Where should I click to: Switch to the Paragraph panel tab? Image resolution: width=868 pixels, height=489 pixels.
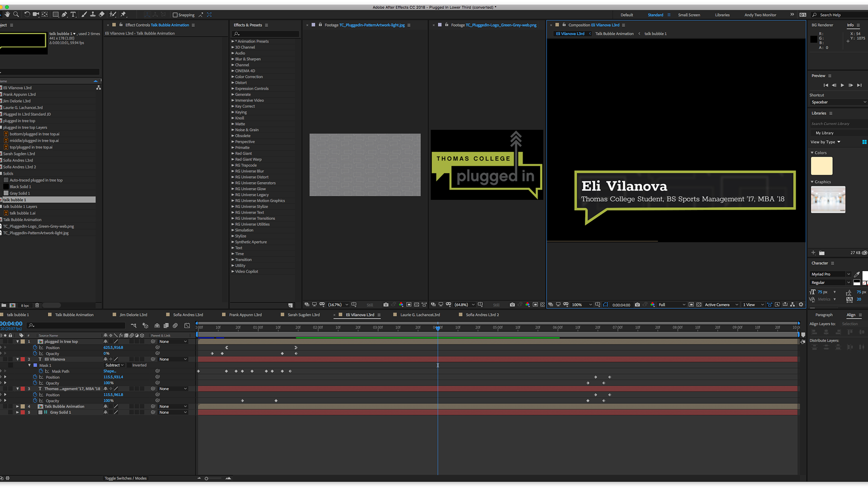point(824,315)
